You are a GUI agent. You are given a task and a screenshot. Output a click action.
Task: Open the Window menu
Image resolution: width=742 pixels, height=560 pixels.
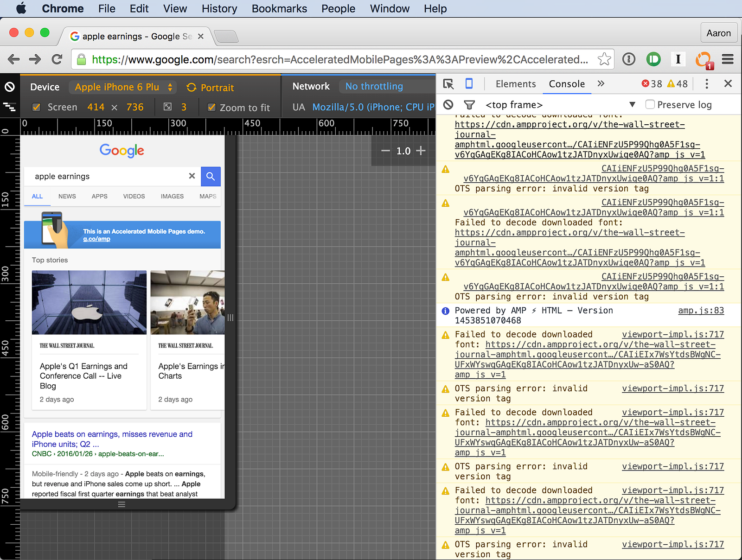point(390,8)
